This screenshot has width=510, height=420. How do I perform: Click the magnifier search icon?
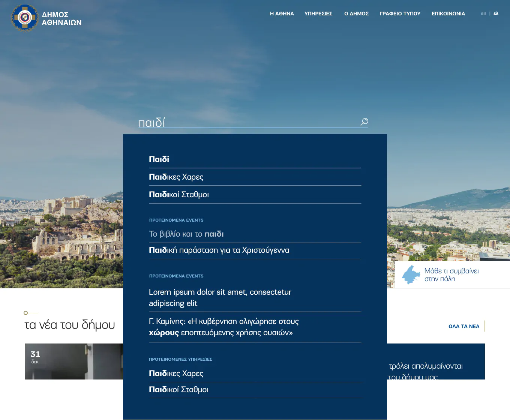click(364, 122)
